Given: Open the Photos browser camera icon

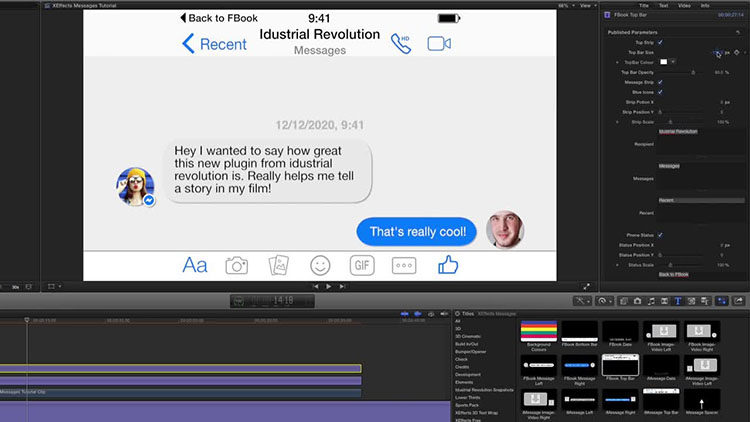Looking at the screenshot, I should (637, 301).
